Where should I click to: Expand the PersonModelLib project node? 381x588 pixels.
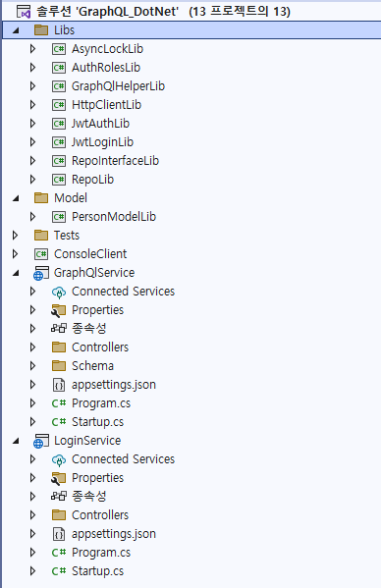tap(33, 217)
